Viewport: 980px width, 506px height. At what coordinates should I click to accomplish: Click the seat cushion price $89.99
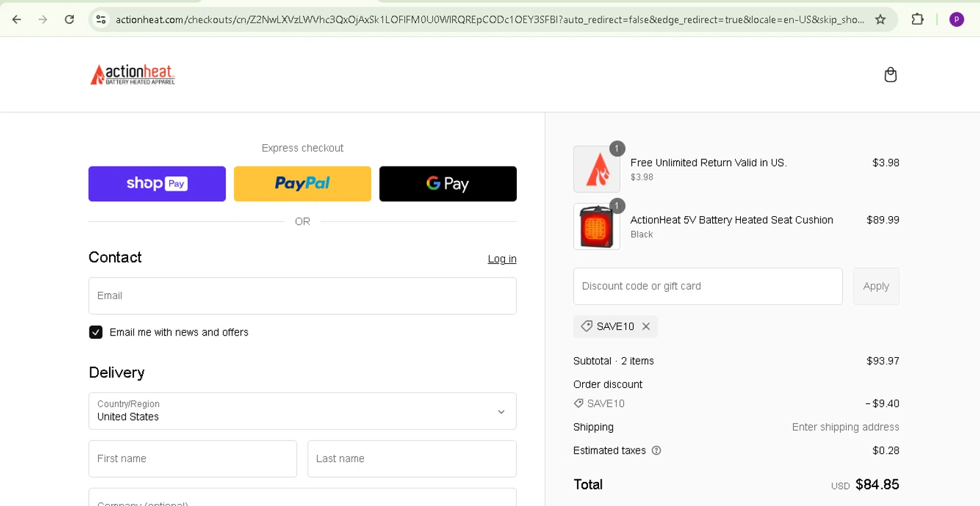[883, 220]
